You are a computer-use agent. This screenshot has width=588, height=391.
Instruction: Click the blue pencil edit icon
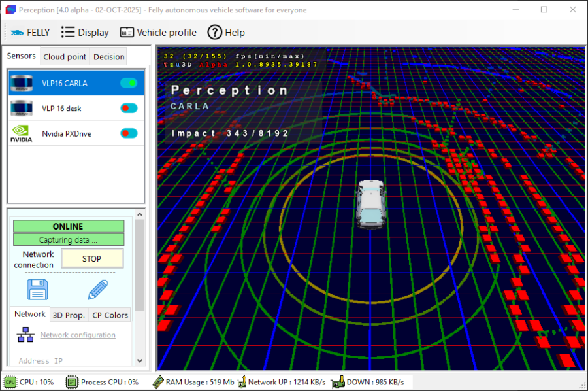pos(97,289)
